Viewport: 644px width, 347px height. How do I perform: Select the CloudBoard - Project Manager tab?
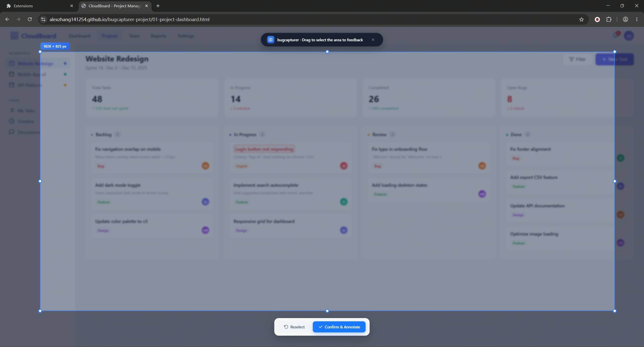(x=114, y=6)
